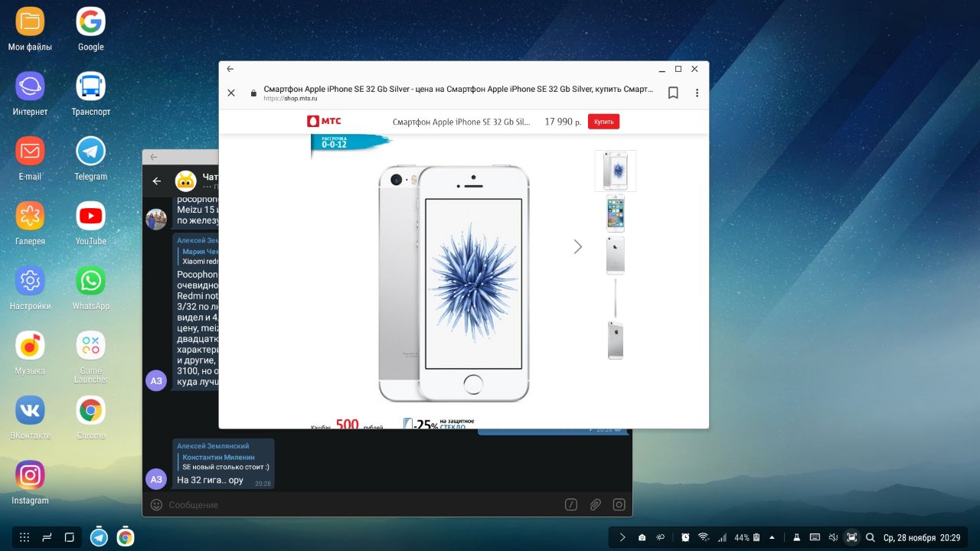Attach a file in Telegram
Image resolution: width=980 pixels, height=551 pixels.
[x=595, y=505]
